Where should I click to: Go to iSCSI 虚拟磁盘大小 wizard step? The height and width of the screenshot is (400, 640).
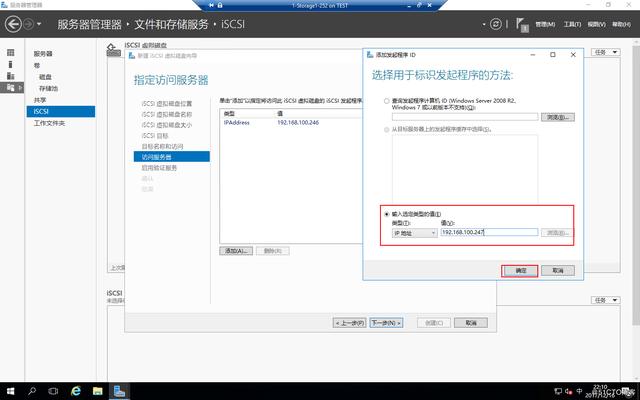click(x=167, y=125)
